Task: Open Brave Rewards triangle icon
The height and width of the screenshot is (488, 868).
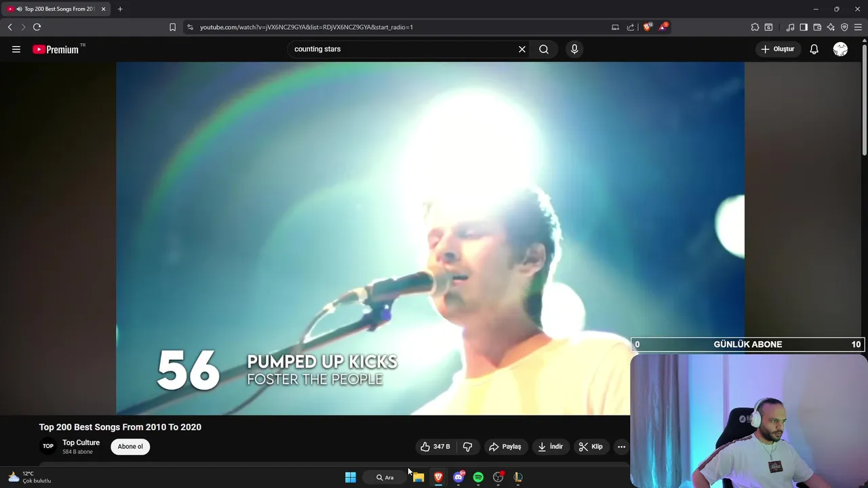Action: point(663,27)
